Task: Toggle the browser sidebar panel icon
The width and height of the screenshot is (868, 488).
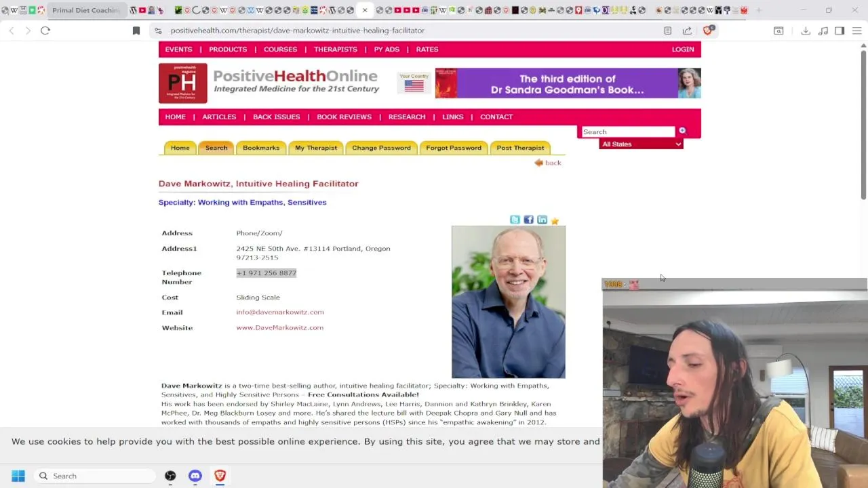Action: tap(840, 30)
